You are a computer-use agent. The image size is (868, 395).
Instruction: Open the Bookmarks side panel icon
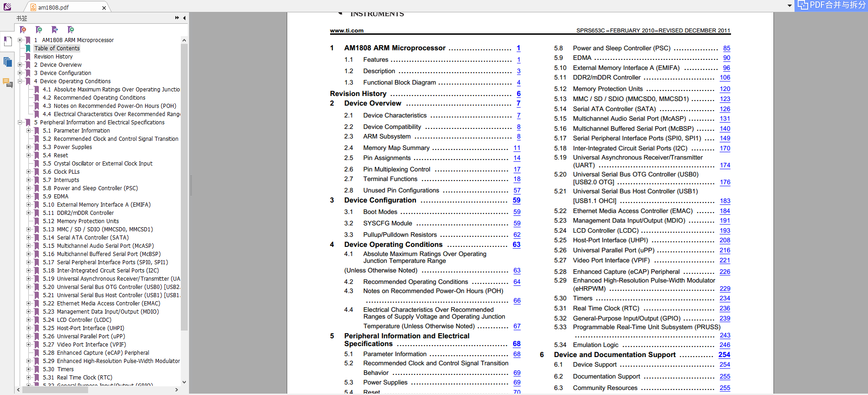pos(7,41)
